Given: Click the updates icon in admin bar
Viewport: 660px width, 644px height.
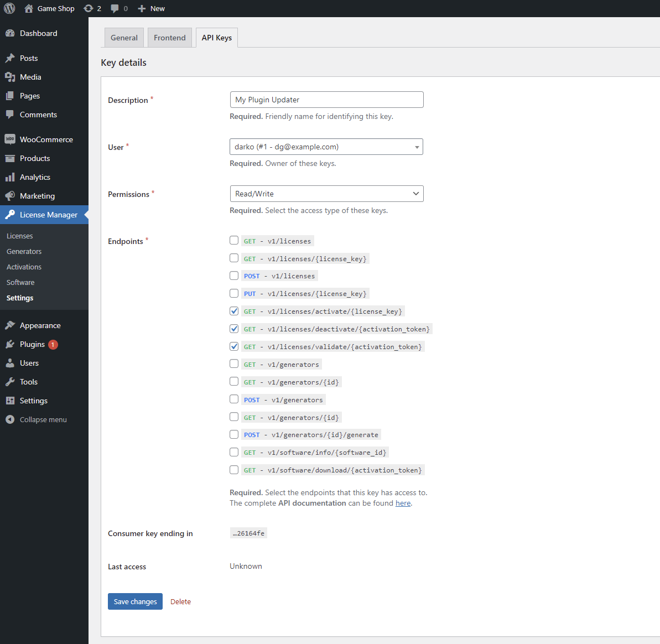Looking at the screenshot, I should click(89, 8).
